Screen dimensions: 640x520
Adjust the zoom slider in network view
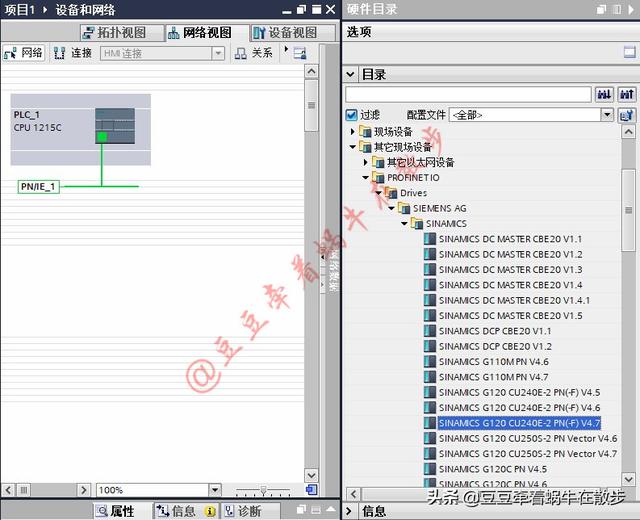[263, 489]
